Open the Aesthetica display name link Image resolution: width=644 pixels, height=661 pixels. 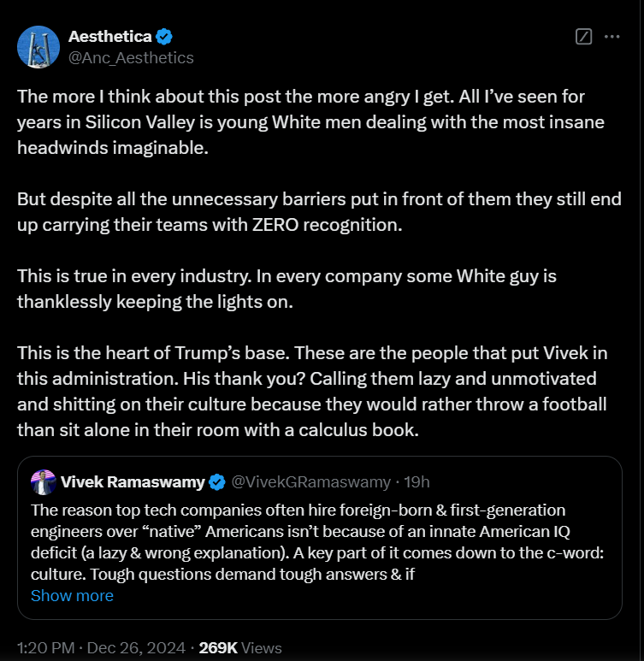coord(110,37)
